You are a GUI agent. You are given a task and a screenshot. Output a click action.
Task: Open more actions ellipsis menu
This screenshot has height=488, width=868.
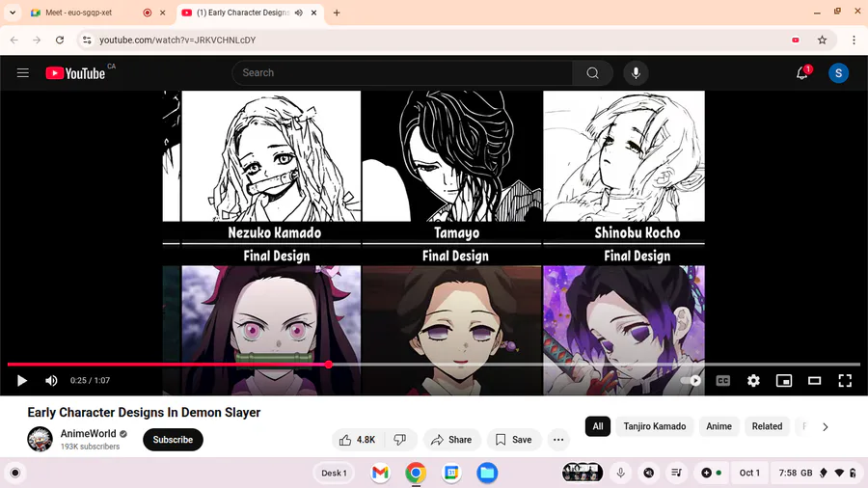tap(558, 440)
